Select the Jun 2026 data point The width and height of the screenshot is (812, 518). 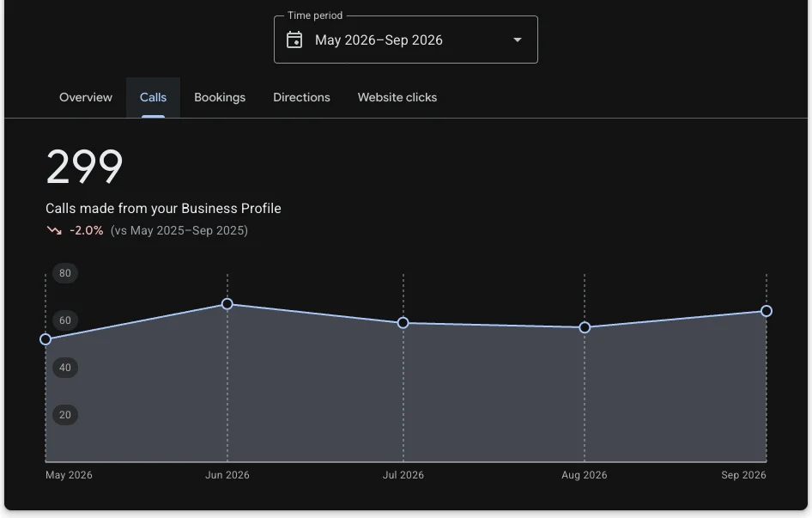(227, 304)
